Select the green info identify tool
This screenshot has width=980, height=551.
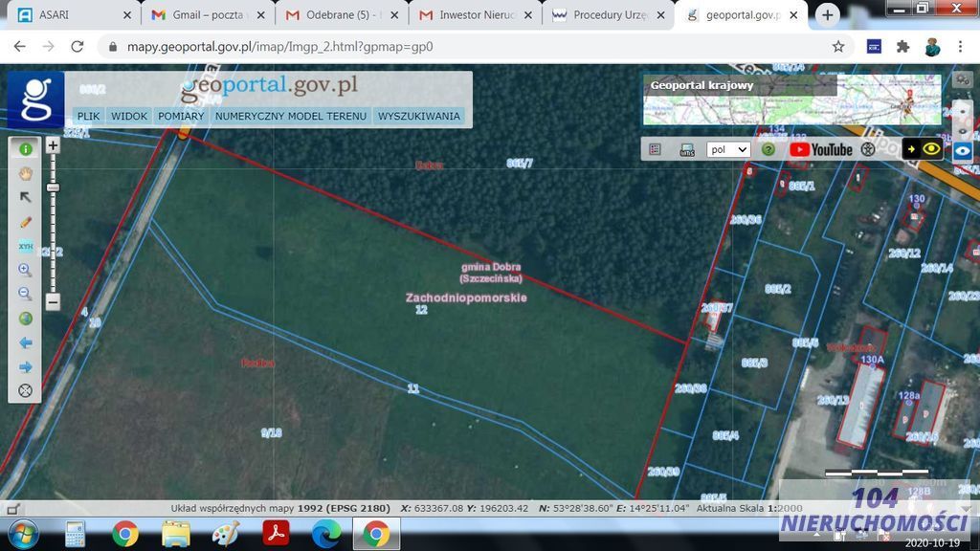pyautogui.click(x=25, y=149)
